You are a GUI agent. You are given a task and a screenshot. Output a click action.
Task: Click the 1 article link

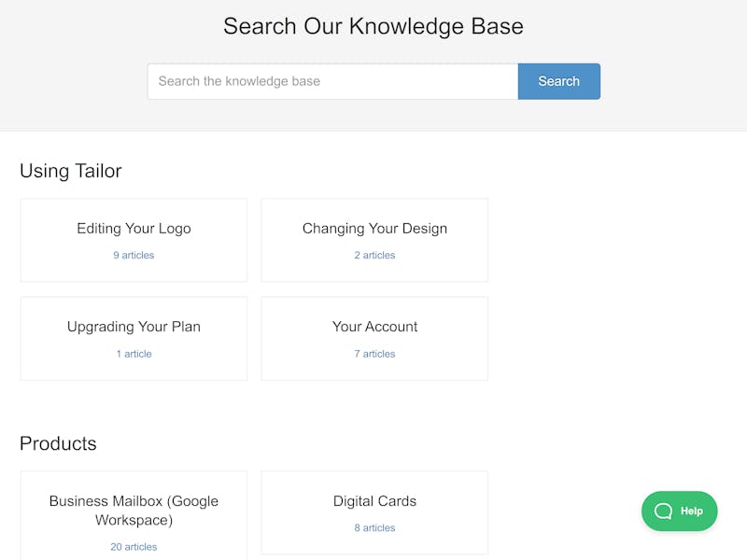[x=134, y=354]
